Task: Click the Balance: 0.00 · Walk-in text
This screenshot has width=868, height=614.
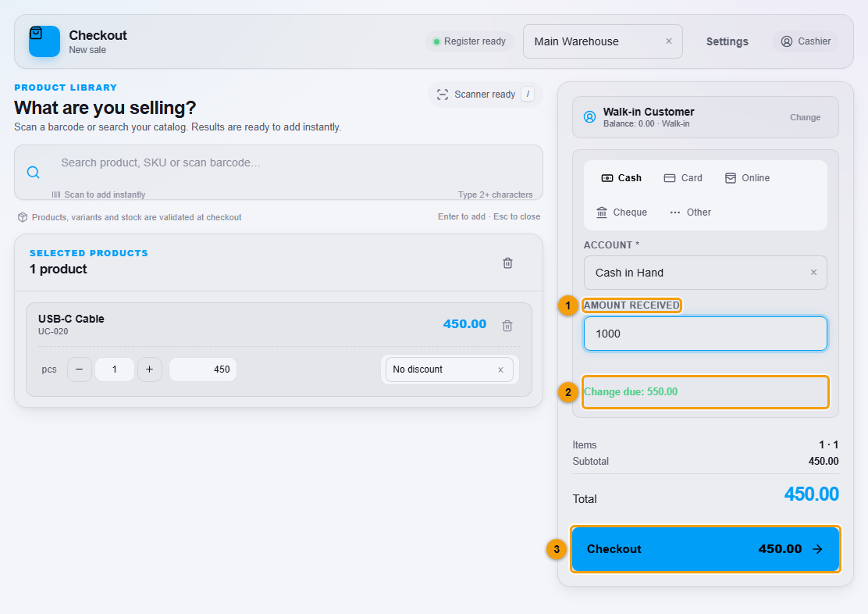Action: (646, 123)
